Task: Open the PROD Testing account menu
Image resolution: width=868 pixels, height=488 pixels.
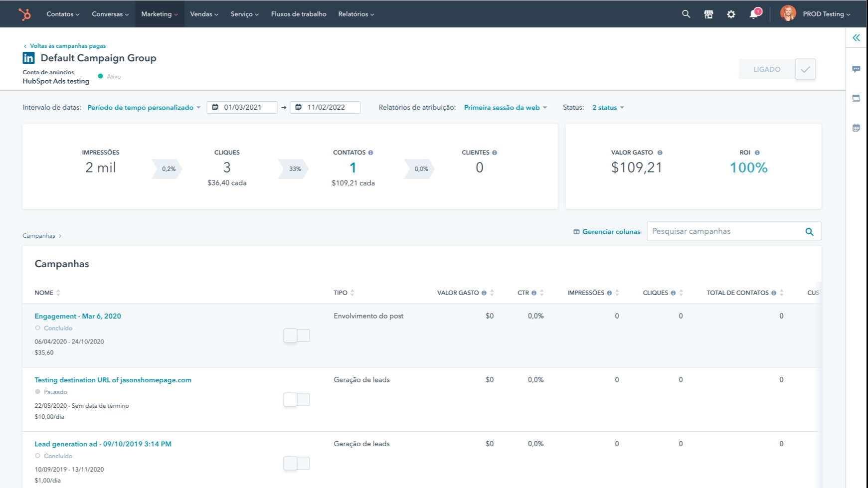Action: pos(826,14)
